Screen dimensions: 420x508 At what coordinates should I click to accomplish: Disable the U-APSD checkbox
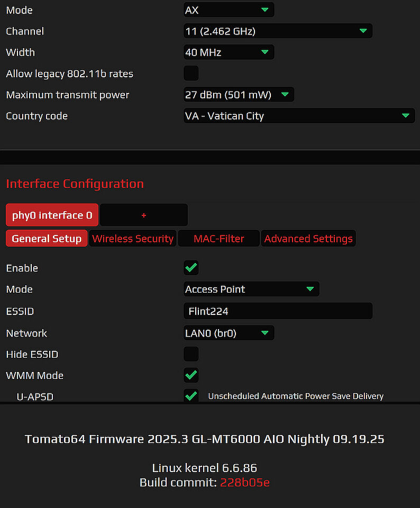click(191, 396)
